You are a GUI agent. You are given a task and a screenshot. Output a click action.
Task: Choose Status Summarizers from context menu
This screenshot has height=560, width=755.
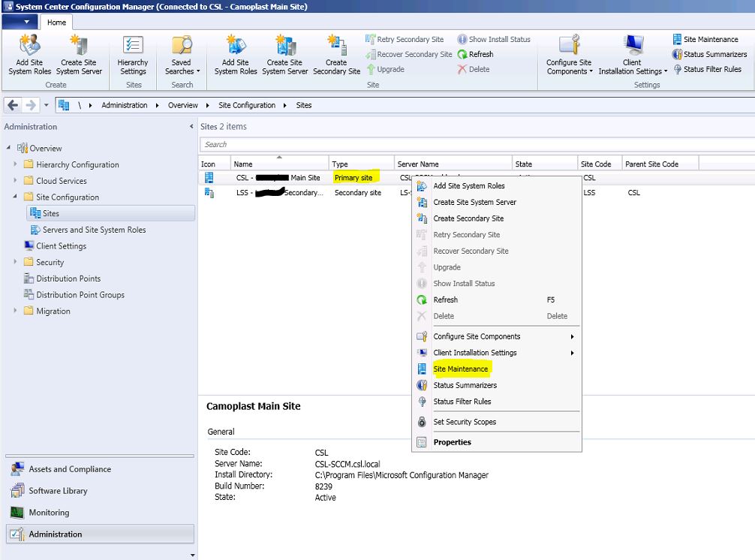coord(496,385)
